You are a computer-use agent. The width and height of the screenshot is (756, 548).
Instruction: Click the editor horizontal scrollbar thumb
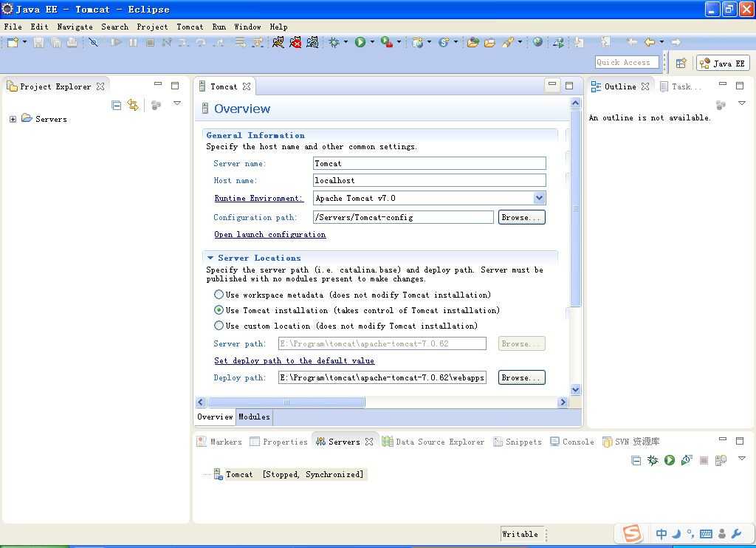pyautogui.click(x=286, y=402)
